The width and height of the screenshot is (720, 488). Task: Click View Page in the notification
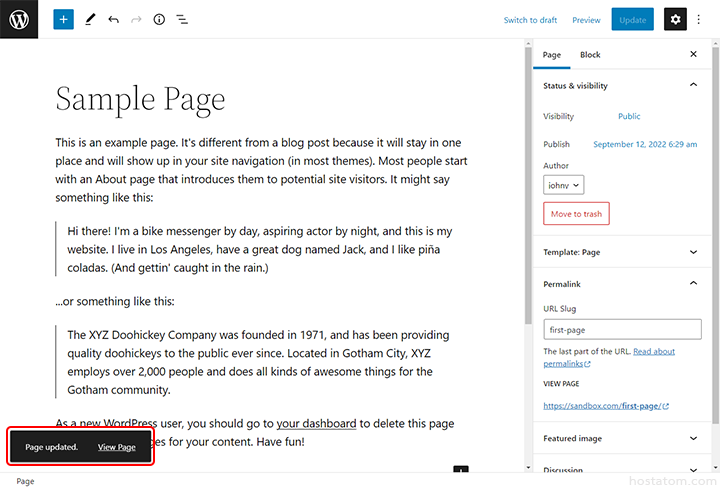click(x=117, y=447)
